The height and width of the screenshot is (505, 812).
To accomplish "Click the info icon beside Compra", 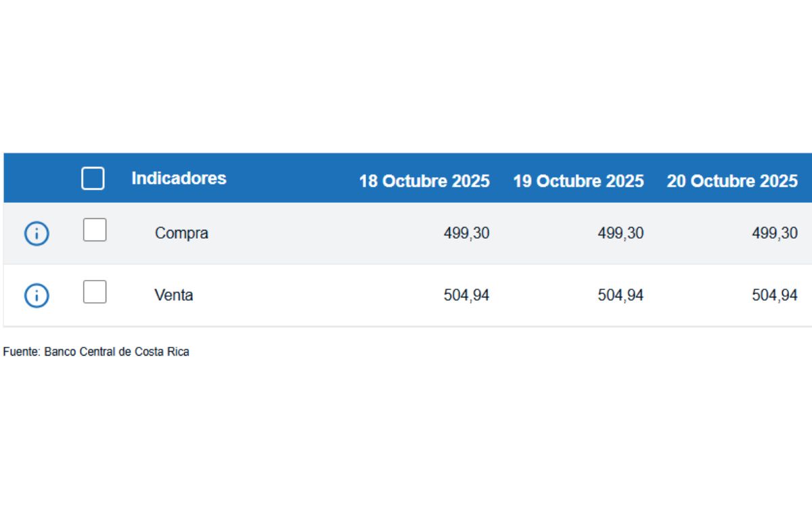I will 37,234.
